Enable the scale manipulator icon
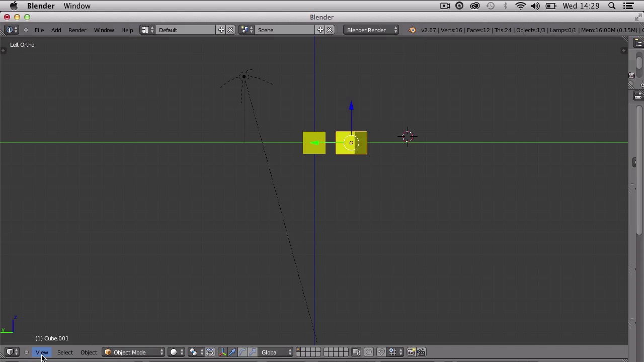This screenshot has width=644, height=362. [252, 352]
